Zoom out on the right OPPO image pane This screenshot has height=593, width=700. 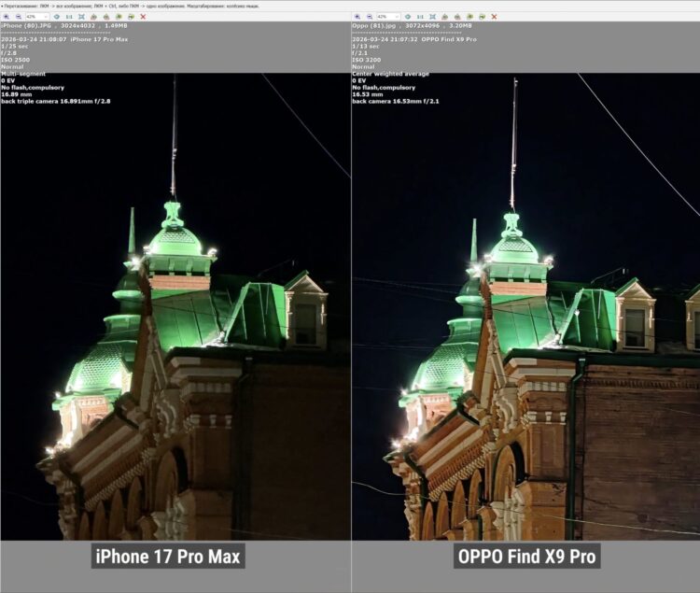pyautogui.click(x=370, y=17)
